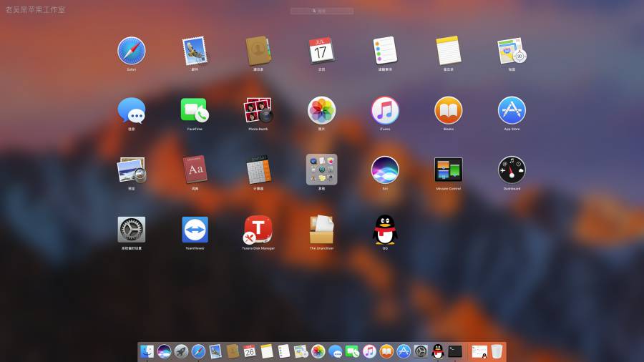The height and width of the screenshot is (362, 644).
Task: Open iBooks in the Launchpad grid
Action: [x=449, y=110]
